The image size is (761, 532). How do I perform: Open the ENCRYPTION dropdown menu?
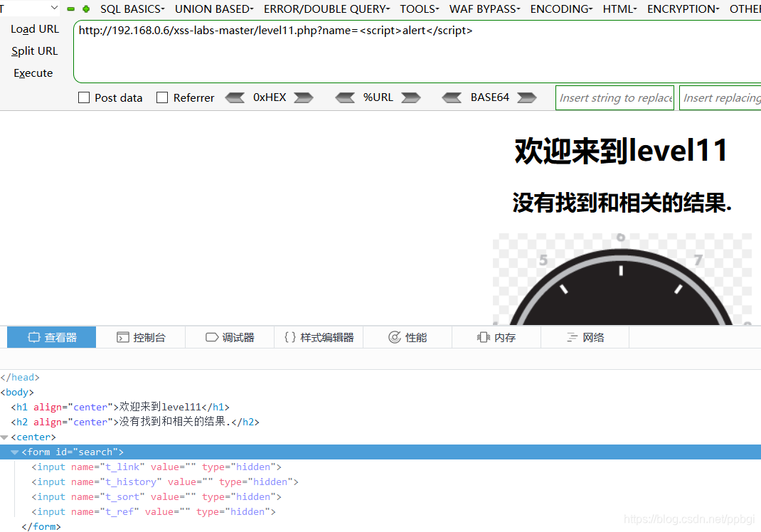click(x=683, y=9)
